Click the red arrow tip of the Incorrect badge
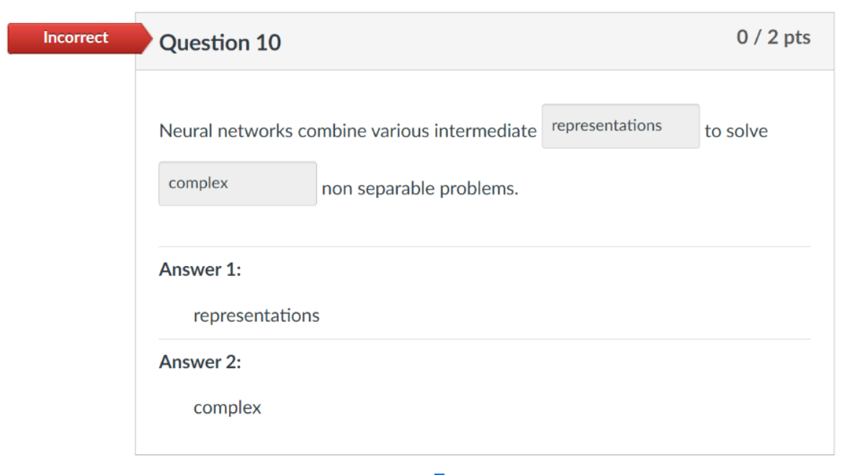Screen dimensions: 868x475 [x=150, y=37]
